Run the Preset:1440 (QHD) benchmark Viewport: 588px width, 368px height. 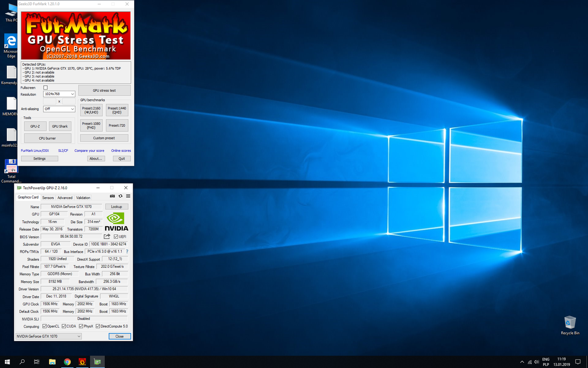pyautogui.click(x=117, y=110)
